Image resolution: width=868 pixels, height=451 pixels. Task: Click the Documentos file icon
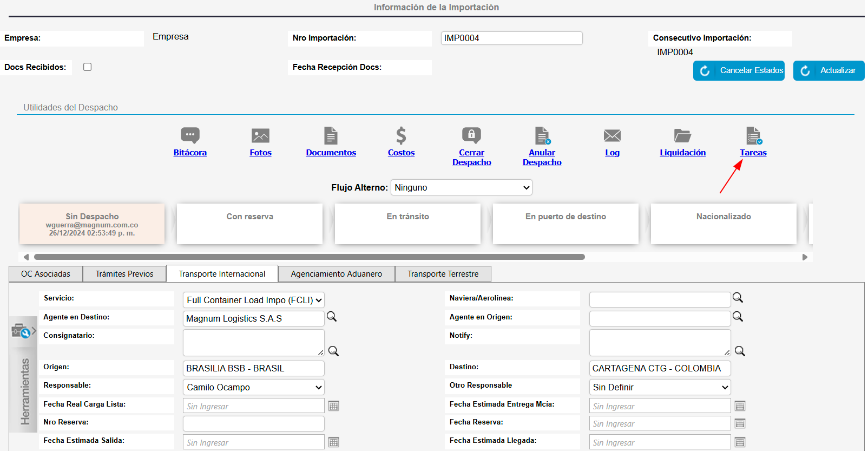coord(331,135)
